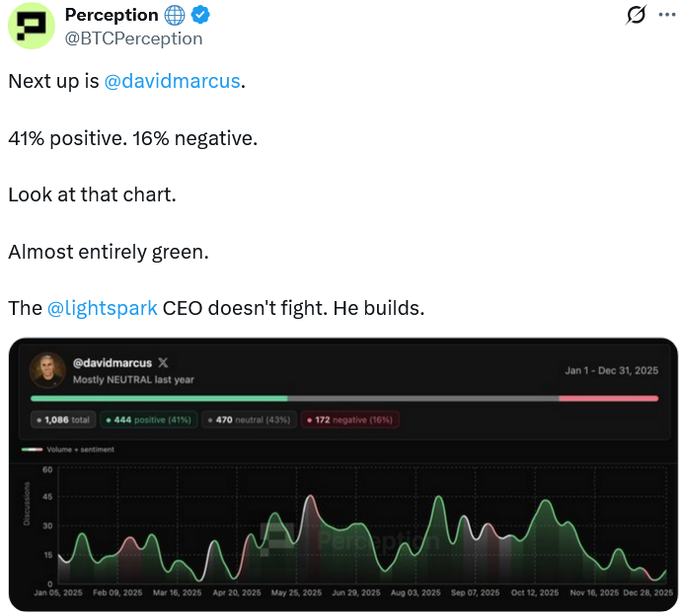684x616 pixels.
Task: Click the Perception display name
Action: [111, 16]
